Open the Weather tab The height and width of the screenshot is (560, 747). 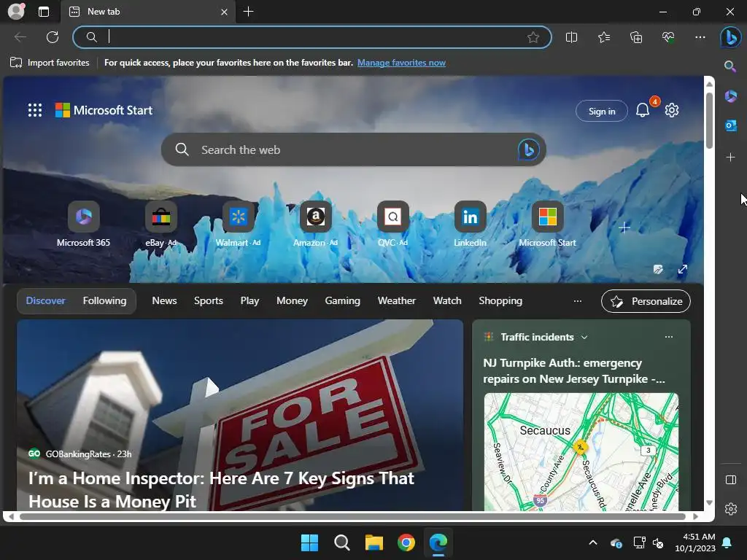396,301
